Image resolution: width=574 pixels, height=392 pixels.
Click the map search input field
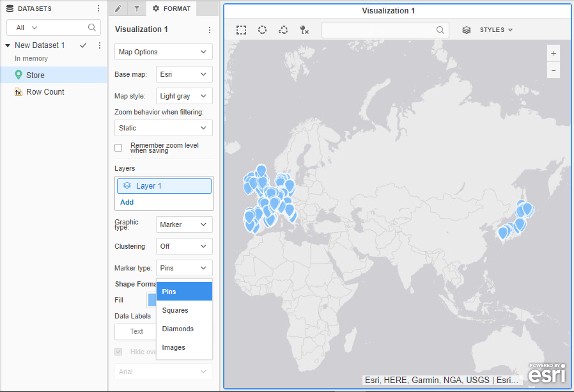pos(378,30)
